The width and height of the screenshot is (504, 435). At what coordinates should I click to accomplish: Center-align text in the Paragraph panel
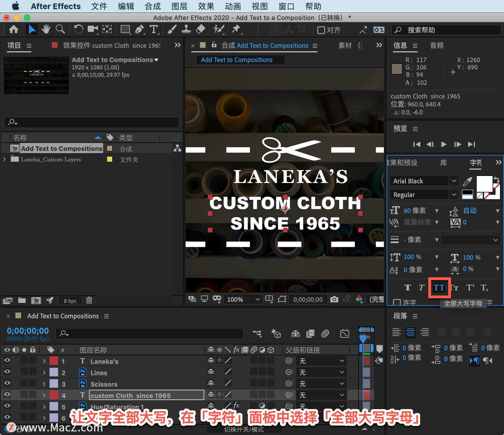410,332
